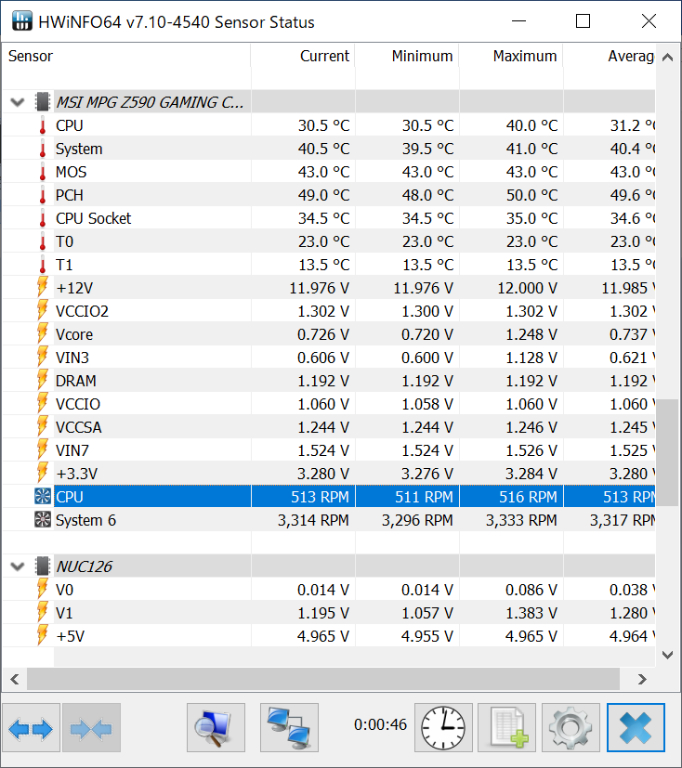This screenshot has height=768, width=682.
Task: Click the HWiNFO64 title bar app icon
Action: pyautogui.click(x=23, y=21)
